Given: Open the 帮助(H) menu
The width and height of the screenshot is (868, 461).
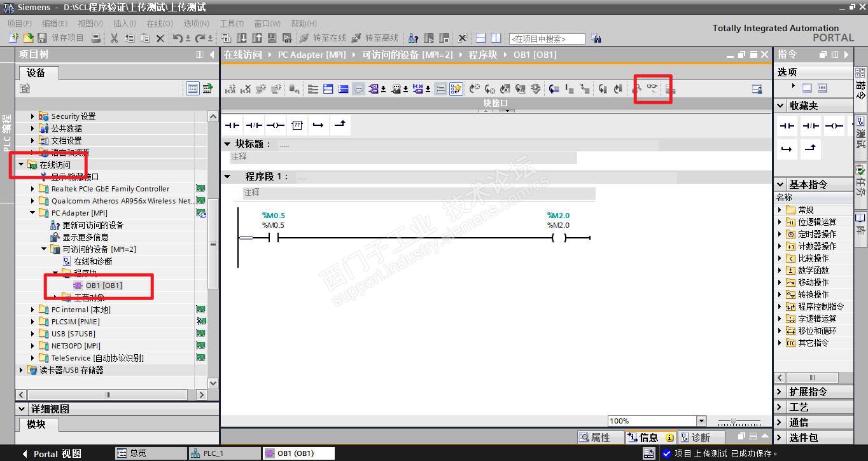Looking at the screenshot, I should click(304, 24).
